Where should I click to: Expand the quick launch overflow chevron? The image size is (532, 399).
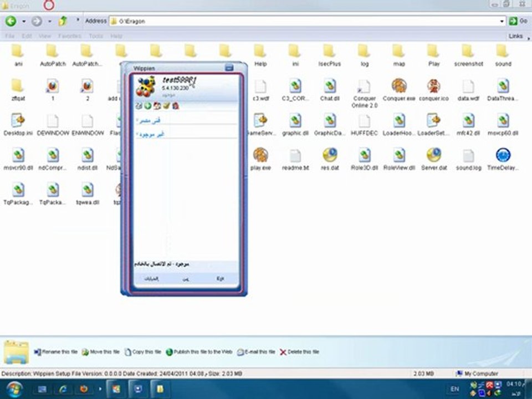point(100,389)
